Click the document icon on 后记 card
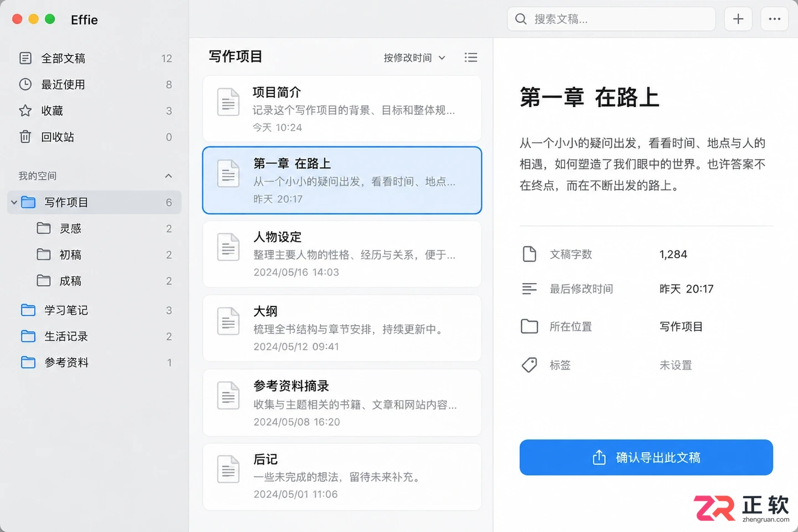 228,469
